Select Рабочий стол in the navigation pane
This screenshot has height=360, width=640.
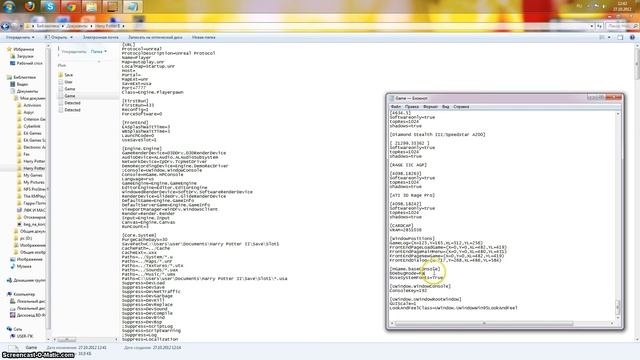pyautogui.click(x=26, y=63)
